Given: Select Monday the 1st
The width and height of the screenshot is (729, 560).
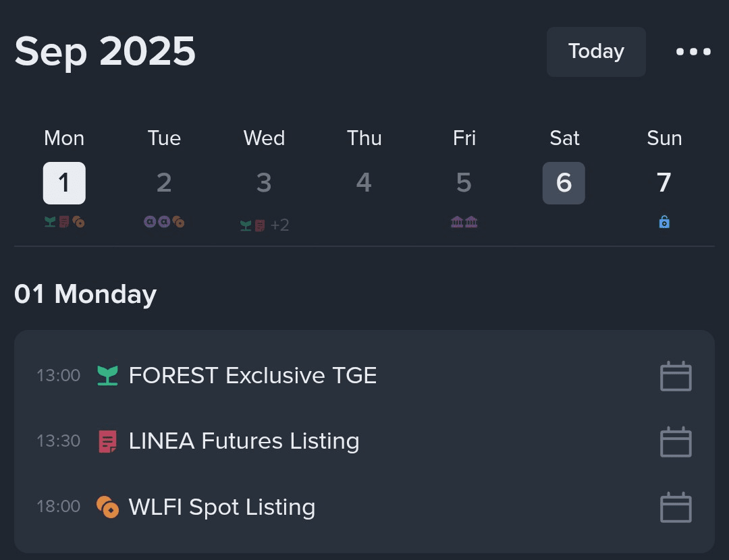Looking at the screenshot, I should click(64, 183).
